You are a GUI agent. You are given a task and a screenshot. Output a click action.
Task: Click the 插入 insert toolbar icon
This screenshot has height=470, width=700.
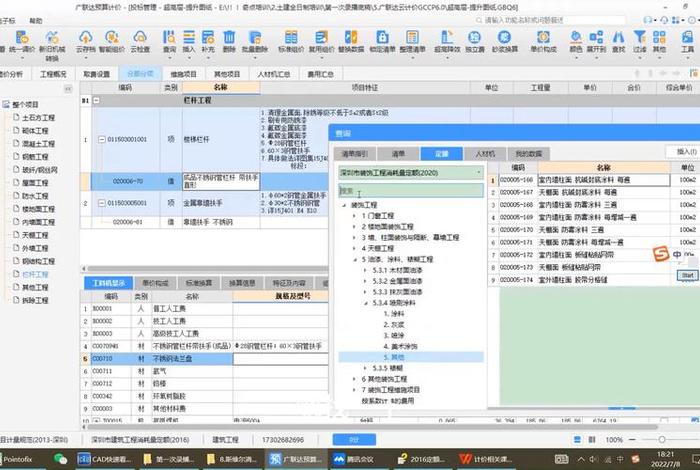click(x=189, y=42)
